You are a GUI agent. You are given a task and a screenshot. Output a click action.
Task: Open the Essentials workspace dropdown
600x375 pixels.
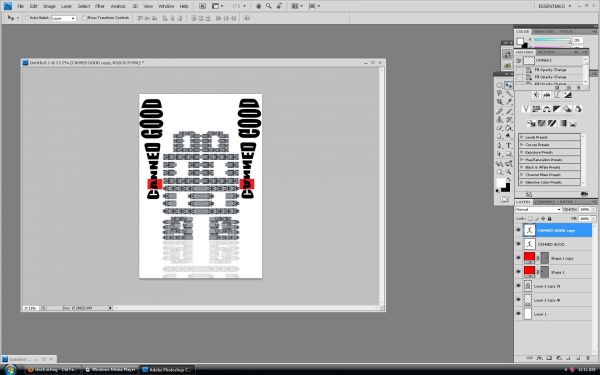point(554,6)
